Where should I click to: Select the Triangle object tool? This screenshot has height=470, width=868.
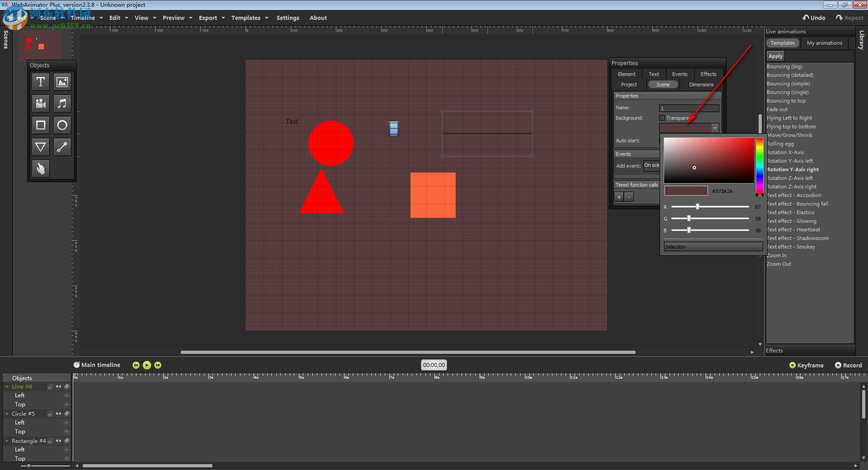pyautogui.click(x=40, y=147)
